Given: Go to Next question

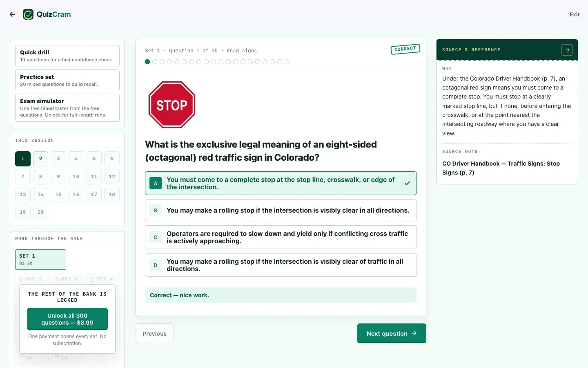Looking at the screenshot, I should pyautogui.click(x=392, y=333).
